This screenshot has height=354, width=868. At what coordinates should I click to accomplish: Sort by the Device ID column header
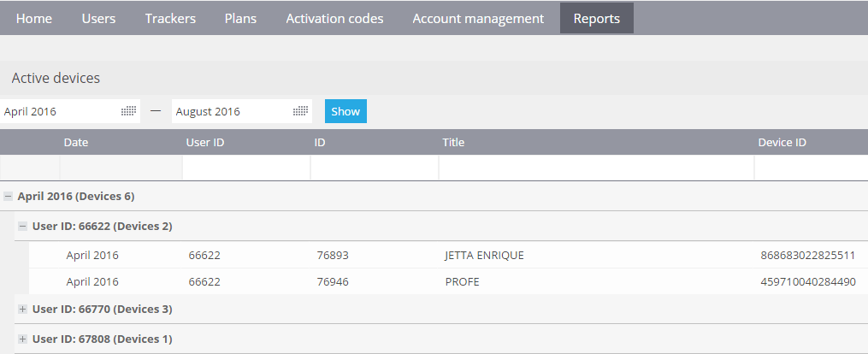[x=782, y=142]
